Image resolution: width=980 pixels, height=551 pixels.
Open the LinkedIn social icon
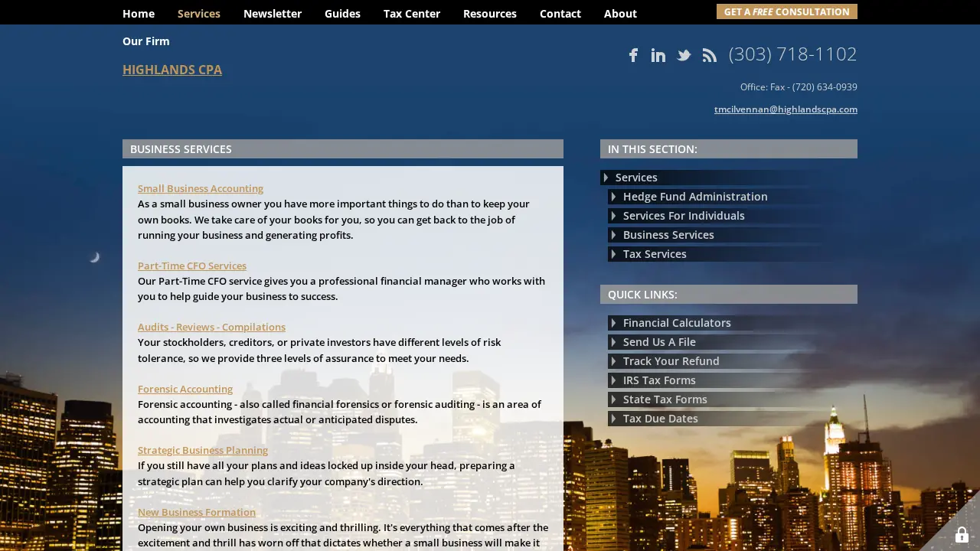(658, 55)
